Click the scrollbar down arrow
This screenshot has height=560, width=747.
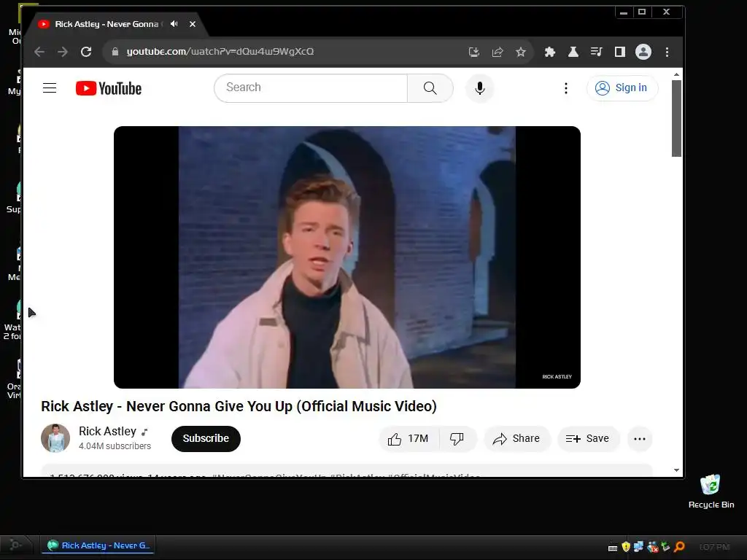tap(676, 470)
